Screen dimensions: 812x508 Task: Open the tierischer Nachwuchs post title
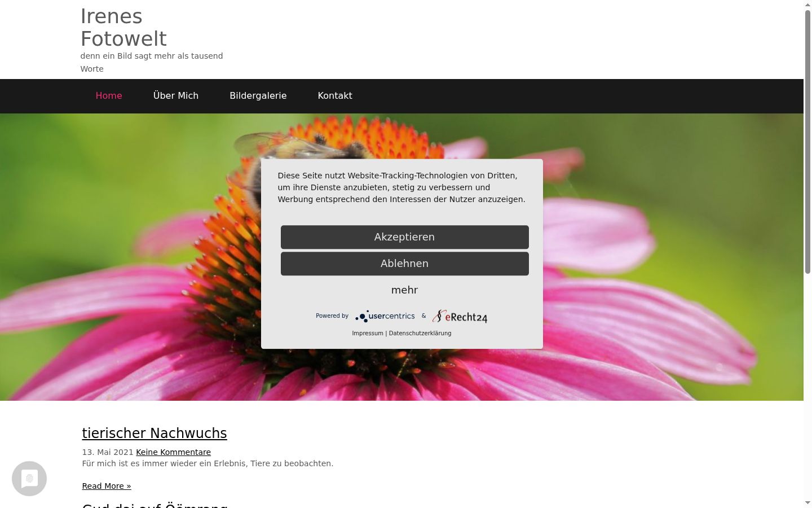point(155,433)
